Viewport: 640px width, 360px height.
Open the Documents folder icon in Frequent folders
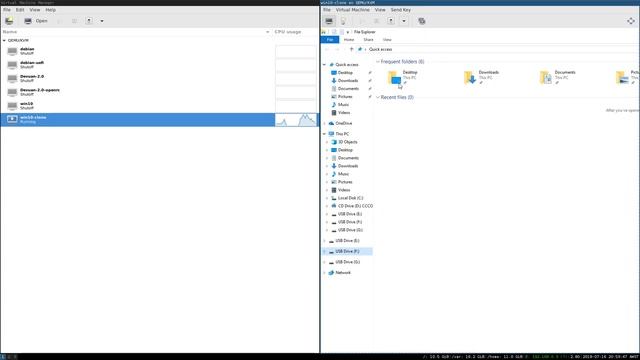(546, 78)
